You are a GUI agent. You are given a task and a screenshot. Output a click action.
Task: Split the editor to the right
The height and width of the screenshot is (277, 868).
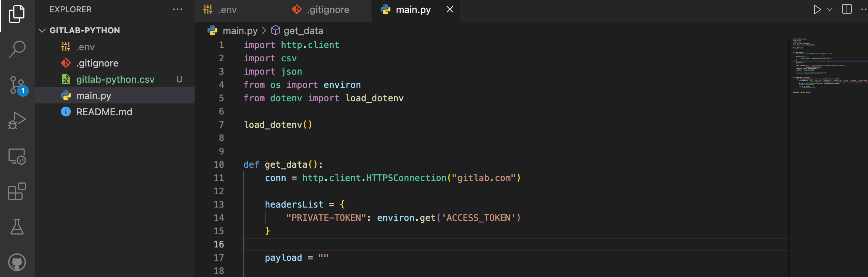[847, 10]
